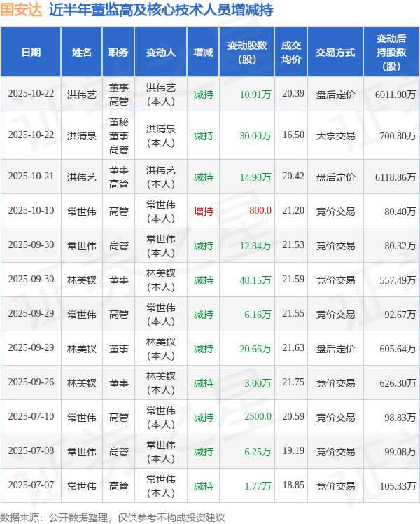The image size is (420, 524).
Task: Click the 2025-09-26 date cell
Action: tap(31, 382)
